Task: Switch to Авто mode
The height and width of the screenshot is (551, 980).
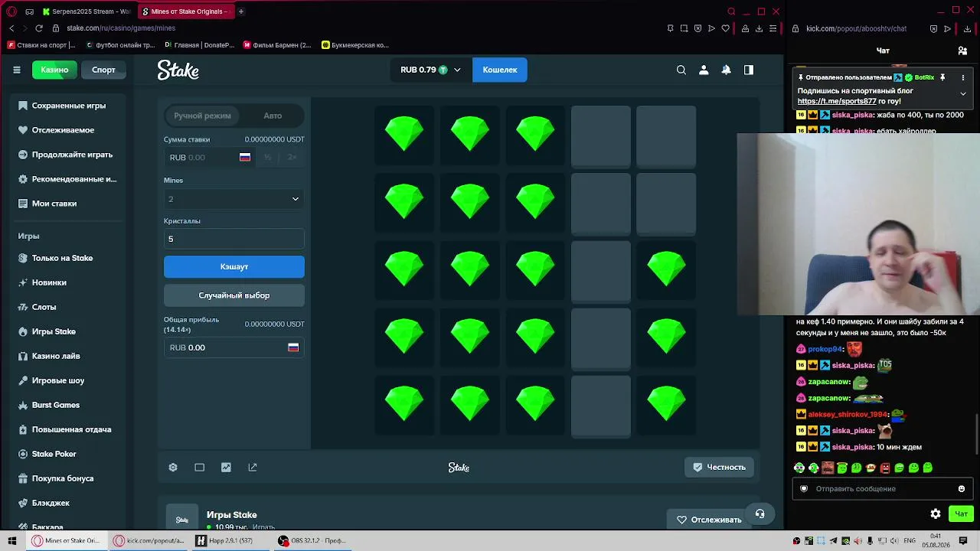Action: pos(273,116)
